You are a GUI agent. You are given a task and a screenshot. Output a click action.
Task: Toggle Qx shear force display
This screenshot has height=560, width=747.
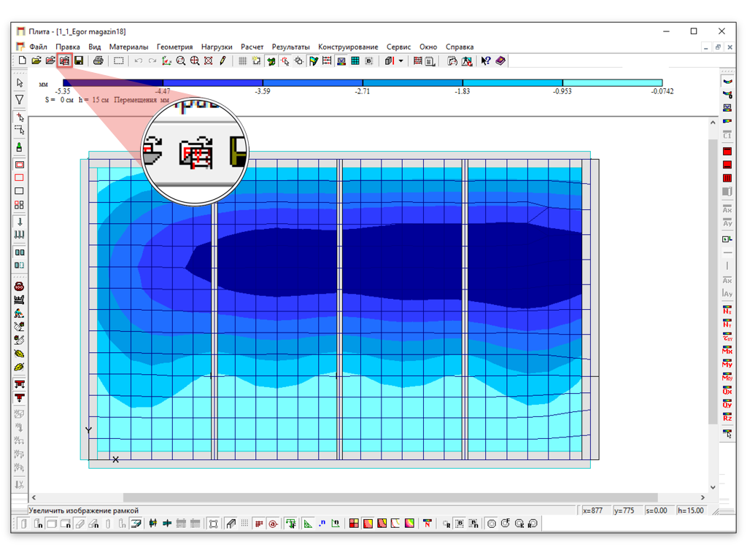727,391
